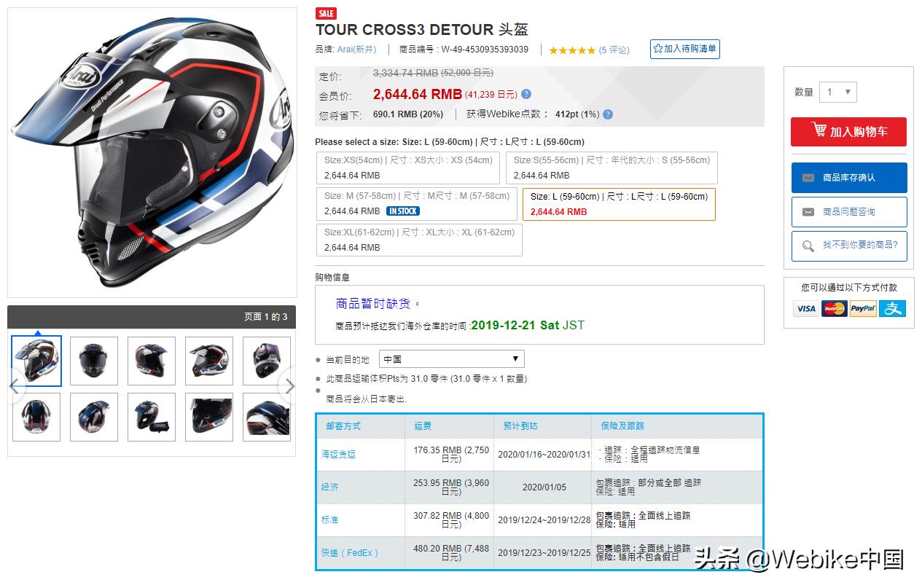Click the 海运货运 shipping method link

tap(339, 454)
